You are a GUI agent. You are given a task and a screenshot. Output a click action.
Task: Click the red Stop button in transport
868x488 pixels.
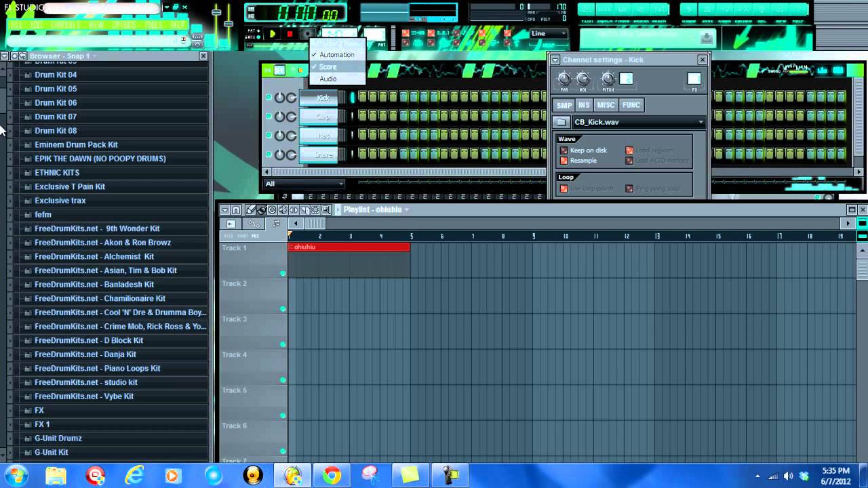click(290, 34)
